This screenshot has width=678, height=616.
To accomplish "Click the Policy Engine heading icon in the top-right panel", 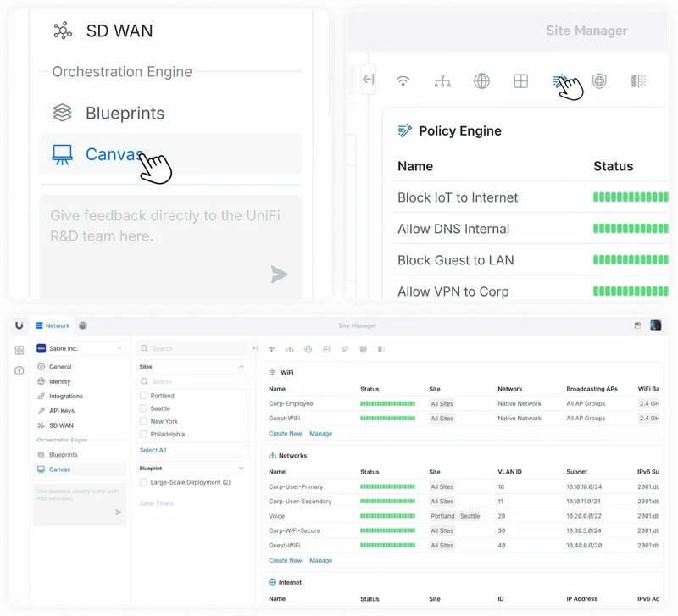I will click(x=405, y=130).
